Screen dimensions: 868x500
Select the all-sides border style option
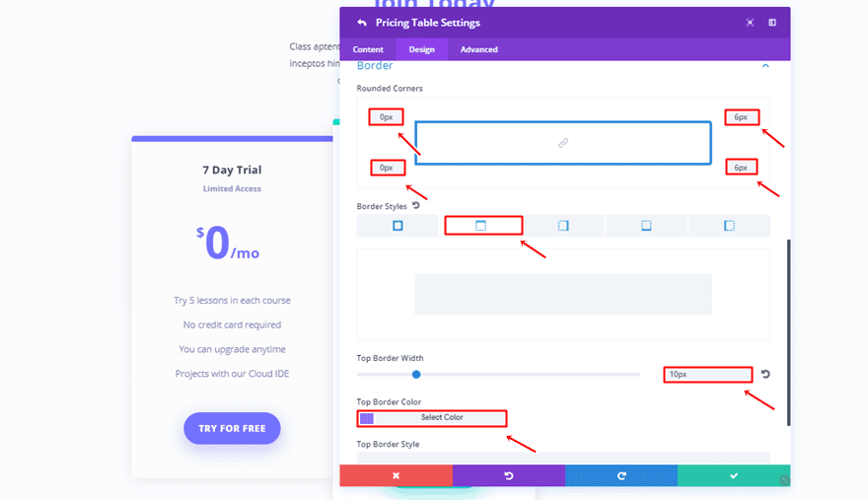click(x=398, y=226)
